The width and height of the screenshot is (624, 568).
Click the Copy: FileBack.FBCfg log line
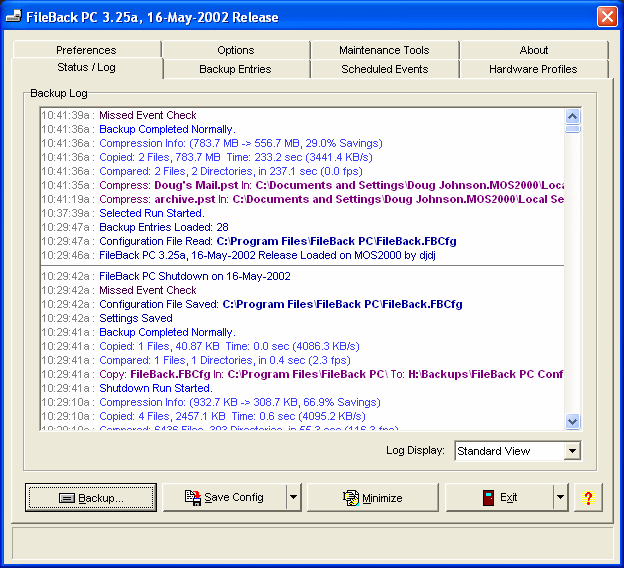click(302, 374)
